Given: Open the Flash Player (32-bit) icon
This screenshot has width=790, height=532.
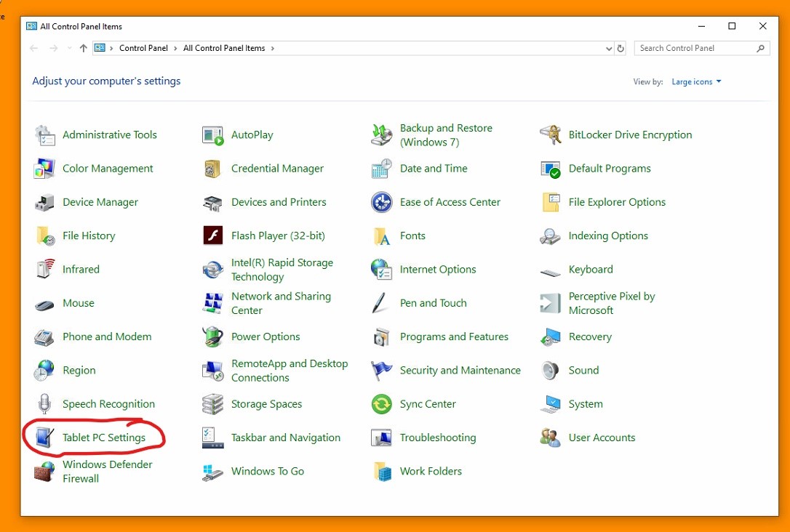Looking at the screenshot, I should (212, 235).
